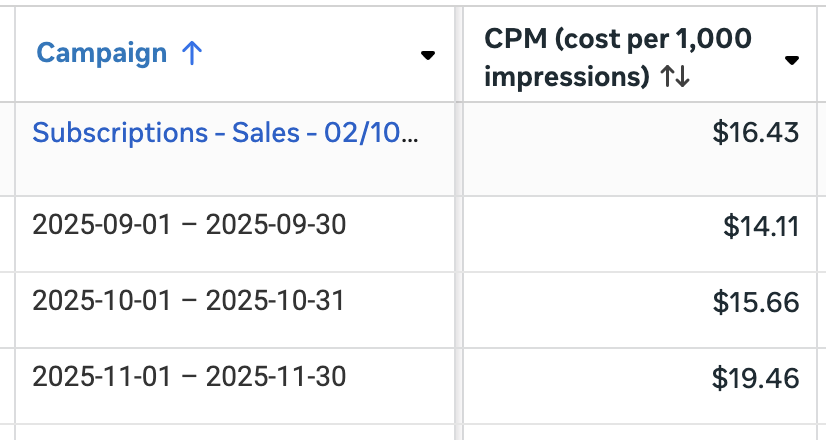Open the CPM column dropdown caret
This screenshot has height=440, width=826.
pos(792,61)
